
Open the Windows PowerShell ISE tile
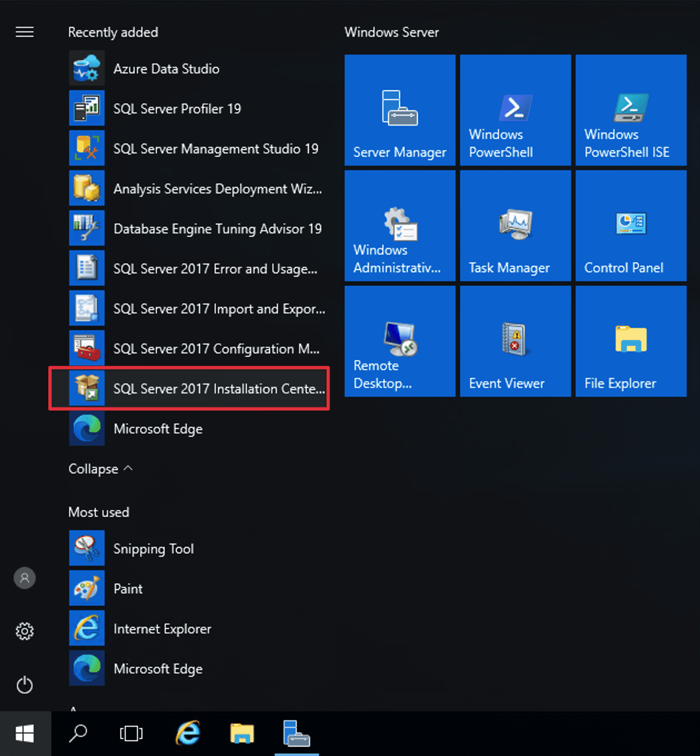click(x=631, y=110)
